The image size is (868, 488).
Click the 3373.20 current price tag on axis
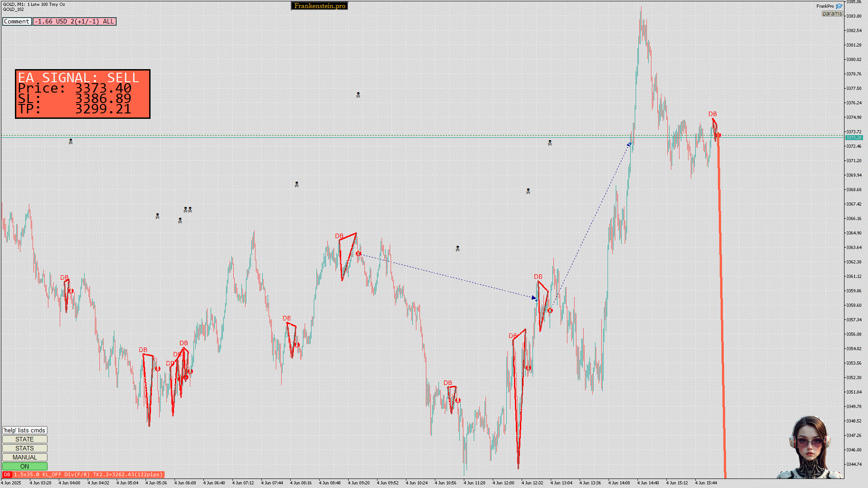[x=854, y=137]
